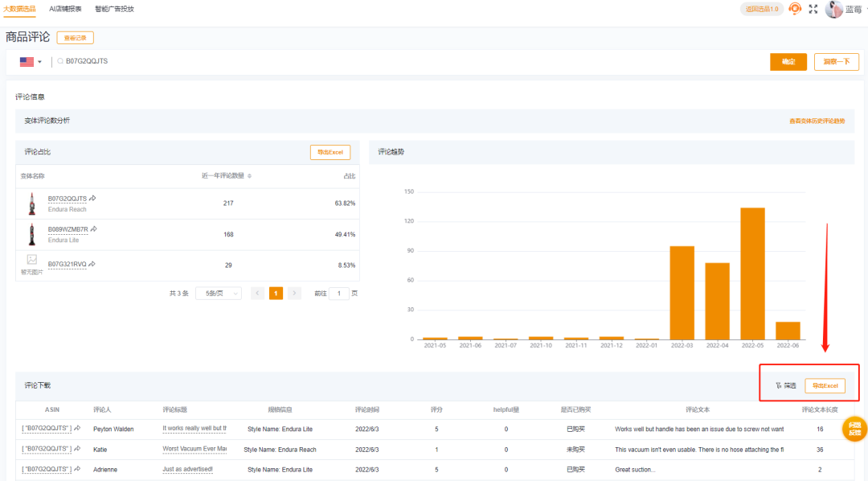Open the B089WZMB7R variant link
The height and width of the screenshot is (481, 868).
tap(68, 229)
